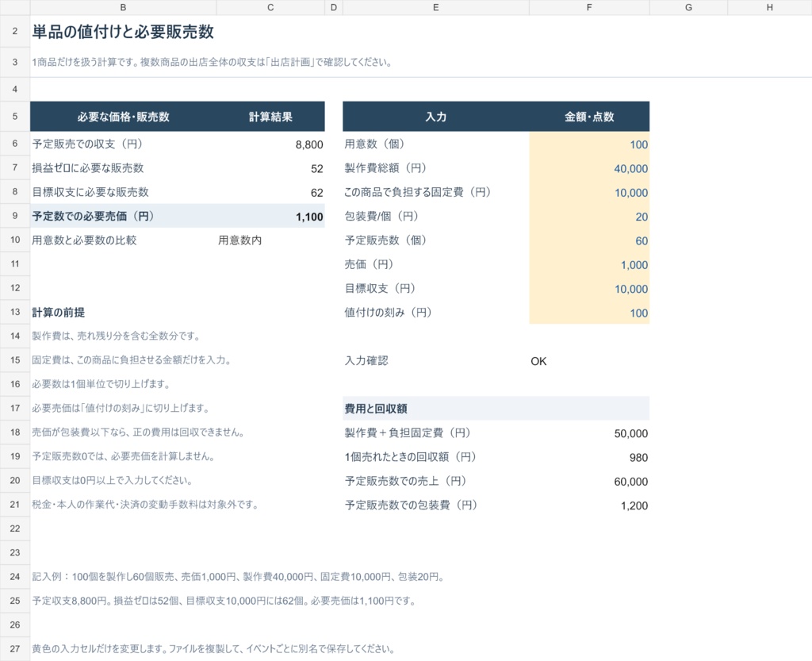Viewport: 812px width, 661px height.
Task: Select row 9 header
Action: pyautogui.click(x=15, y=216)
